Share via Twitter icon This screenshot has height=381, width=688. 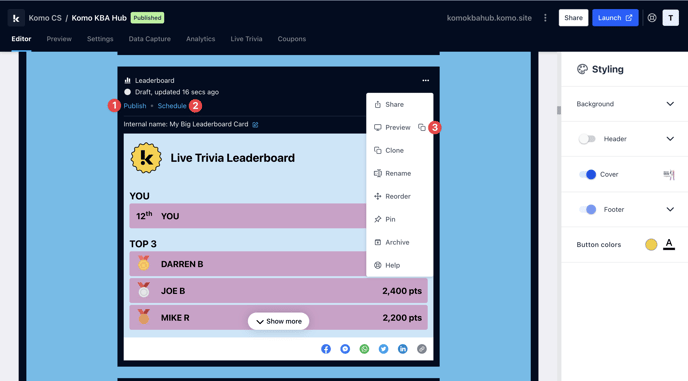point(383,349)
